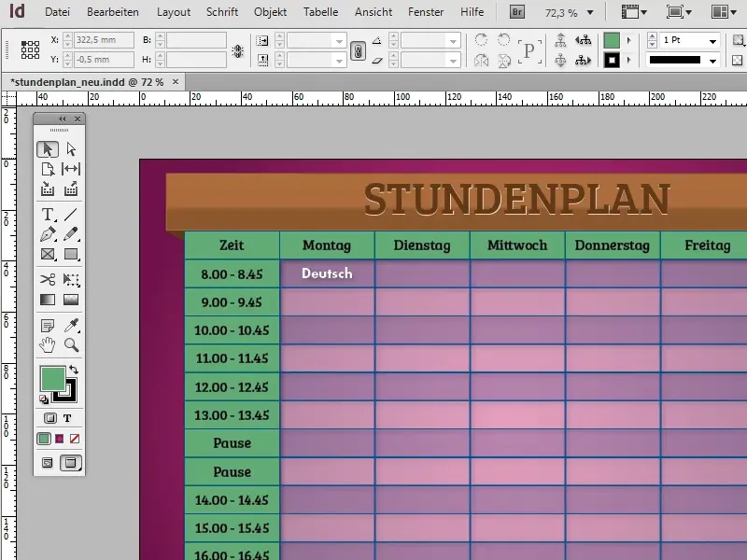The width and height of the screenshot is (747, 560).
Task: Open the Fenster menu
Action: pyautogui.click(x=426, y=12)
